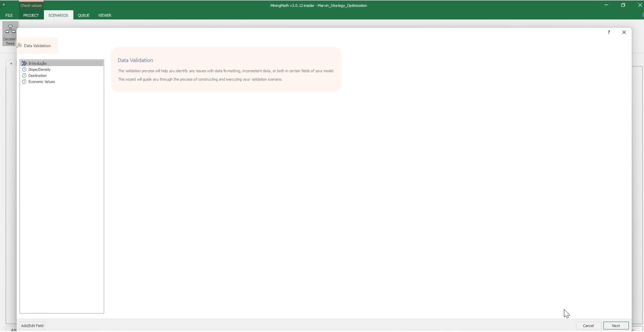Image resolution: width=644 pixels, height=332 pixels.
Task: Click the plus icon at left edge
Action: click(11, 64)
